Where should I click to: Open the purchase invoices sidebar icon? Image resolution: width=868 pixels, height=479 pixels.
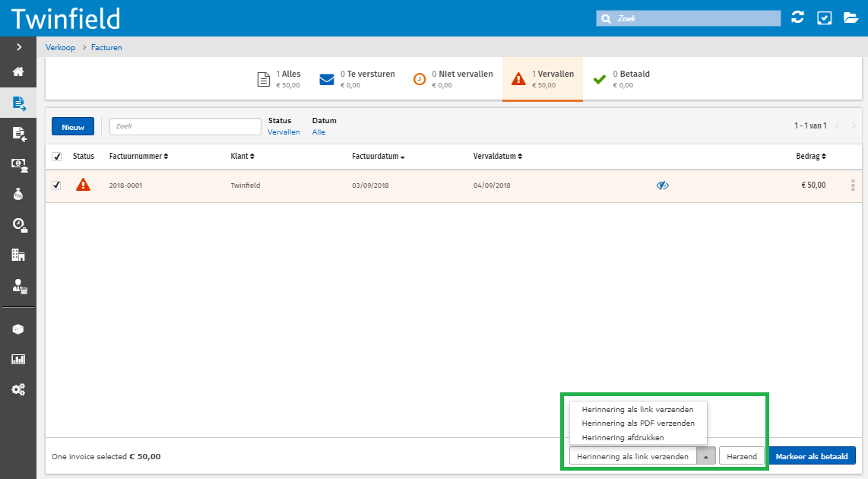coord(18,134)
